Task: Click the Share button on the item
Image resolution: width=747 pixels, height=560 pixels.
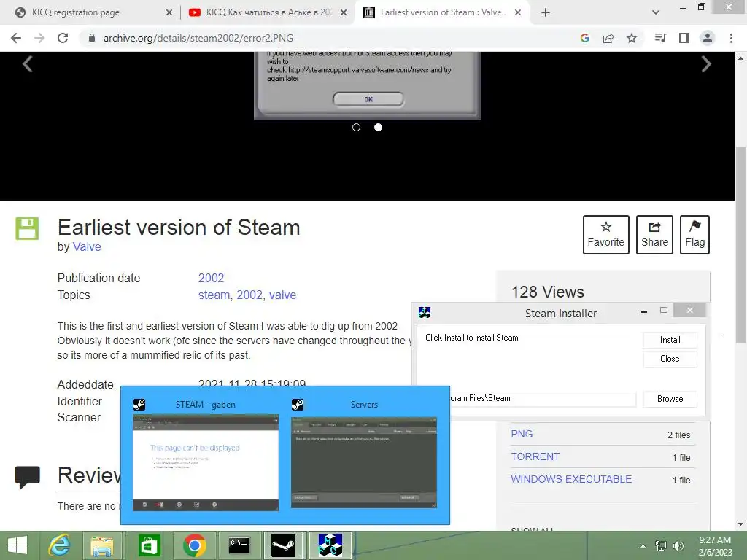Action: tap(654, 235)
